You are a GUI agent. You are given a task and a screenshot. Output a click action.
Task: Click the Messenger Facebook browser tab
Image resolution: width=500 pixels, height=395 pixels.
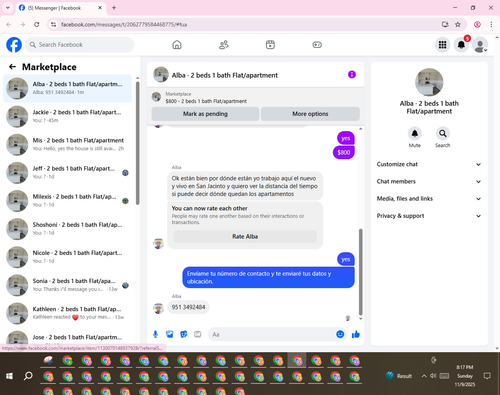(60, 8)
